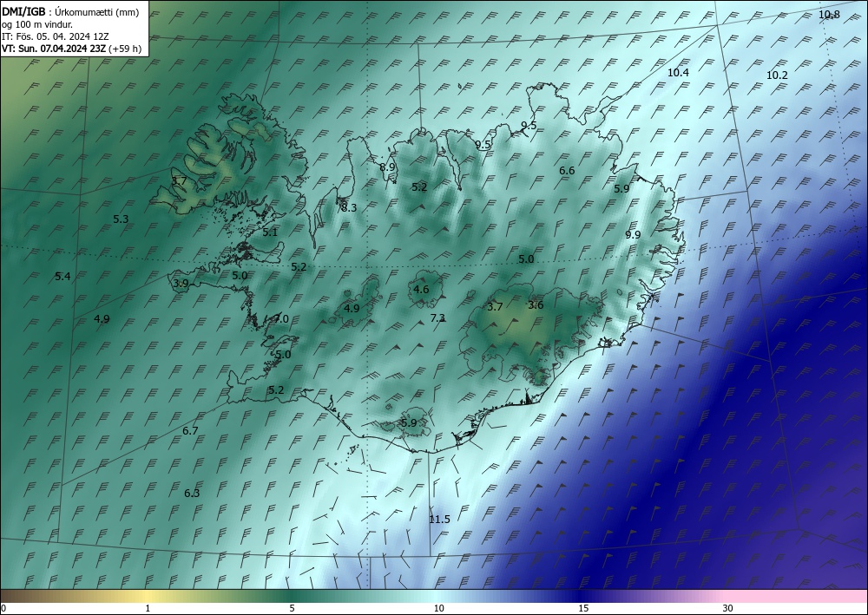Click the 'VT: Sun. 07.04.2024 23Z (+59 h)' line

point(71,49)
